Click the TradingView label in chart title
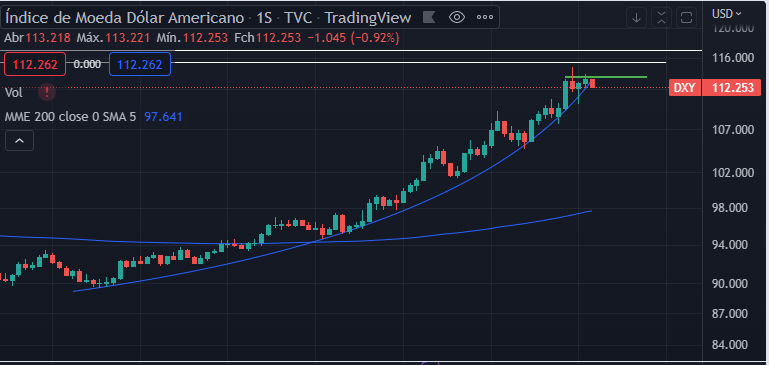 coord(368,18)
